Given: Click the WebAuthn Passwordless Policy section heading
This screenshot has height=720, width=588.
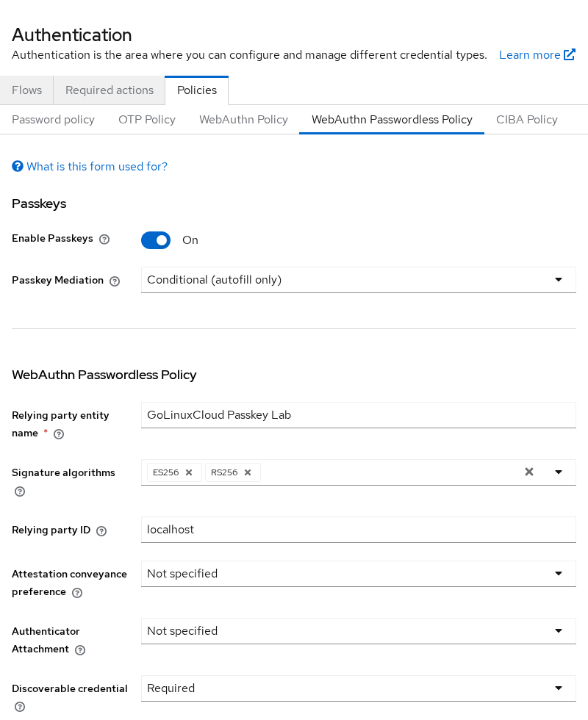Looking at the screenshot, I should (104, 375).
